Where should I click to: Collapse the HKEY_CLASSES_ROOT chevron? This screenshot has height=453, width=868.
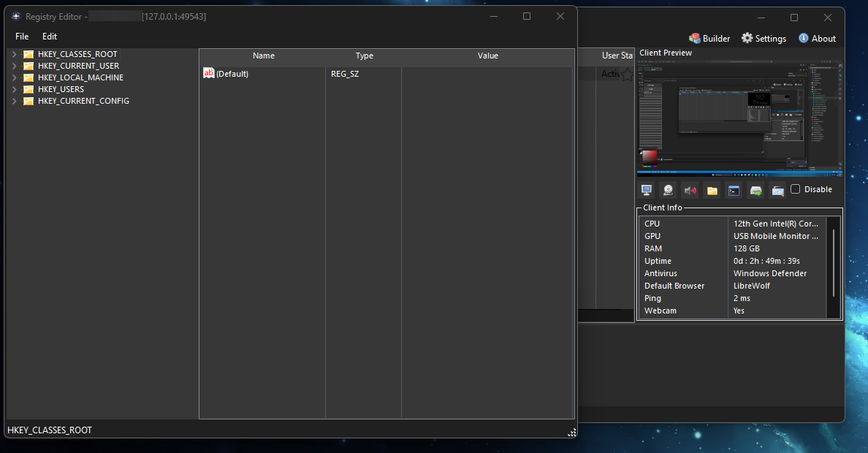(14, 53)
